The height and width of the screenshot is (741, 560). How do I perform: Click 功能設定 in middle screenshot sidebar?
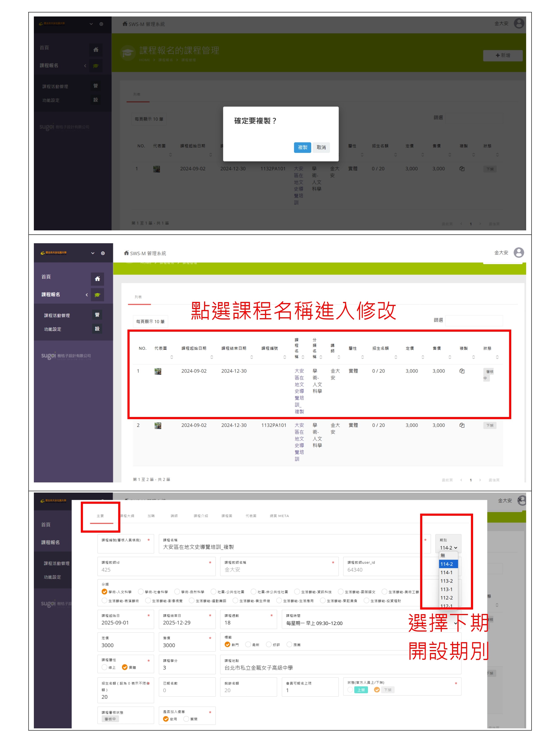[x=53, y=329]
